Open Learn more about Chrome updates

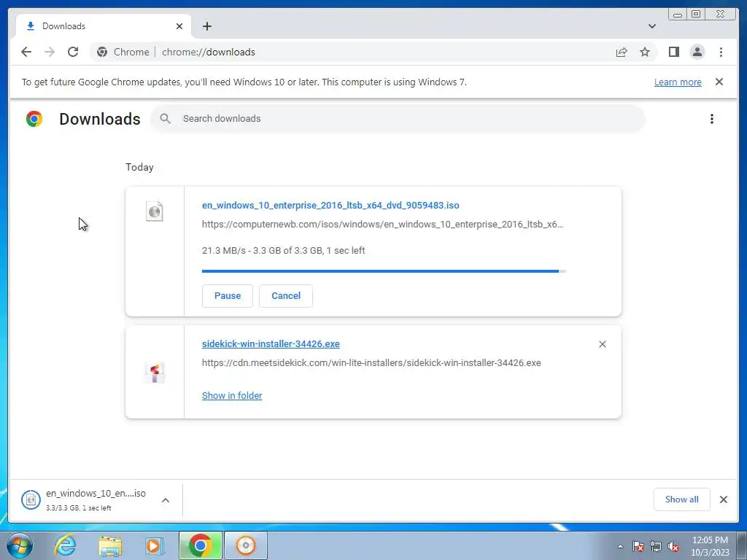click(678, 82)
